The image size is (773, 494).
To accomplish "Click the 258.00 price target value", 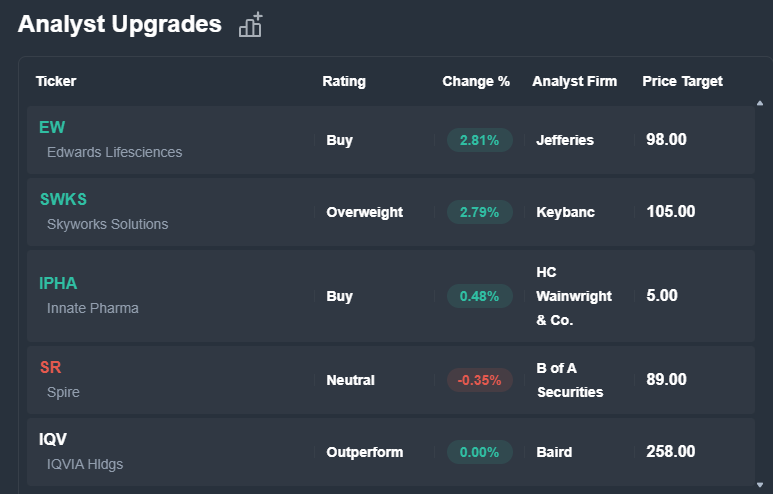I will [670, 452].
